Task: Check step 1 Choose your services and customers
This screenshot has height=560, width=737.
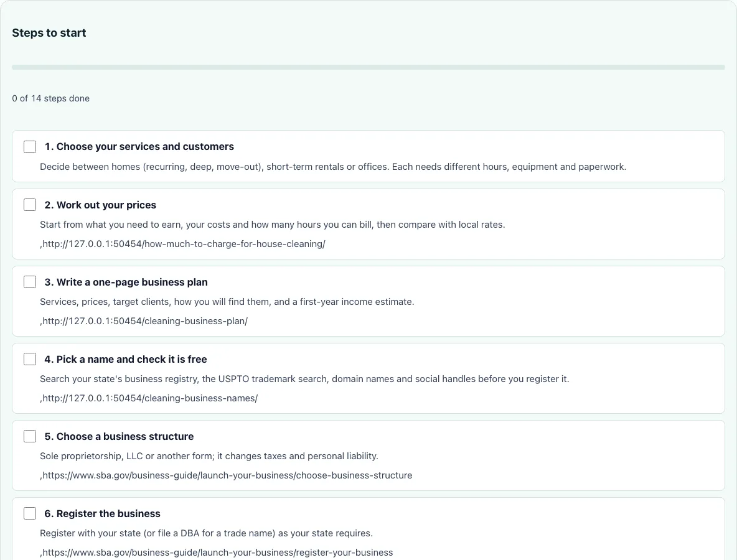Action: pos(30,147)
